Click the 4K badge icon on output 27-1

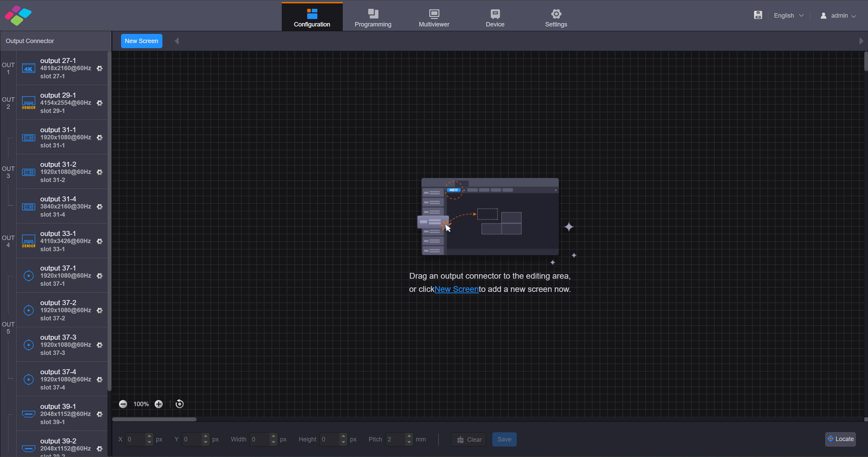[28, 68]
